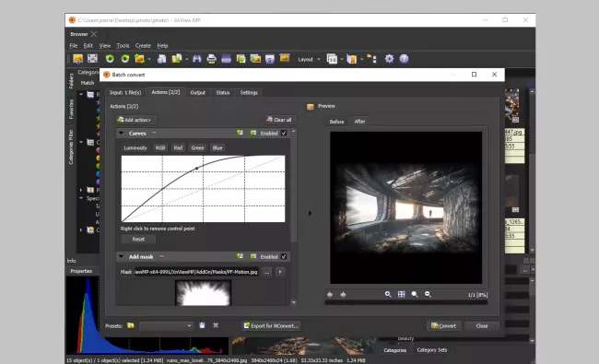Uncheck Enabled checkbox for Add mask action
Viewport: 599px width, 364px height.
pyautogui.click(x=284, y=256)
